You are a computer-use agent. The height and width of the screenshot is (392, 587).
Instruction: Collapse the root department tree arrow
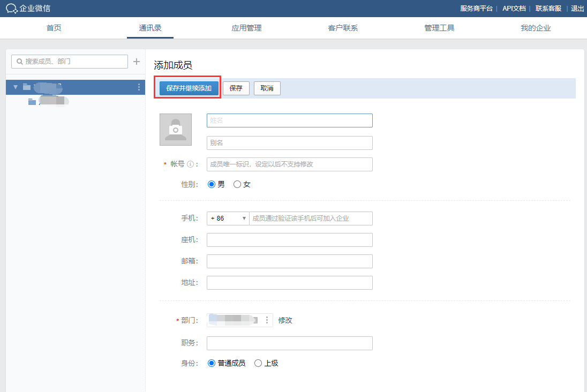pyautogui.click(x=16, y=87)
